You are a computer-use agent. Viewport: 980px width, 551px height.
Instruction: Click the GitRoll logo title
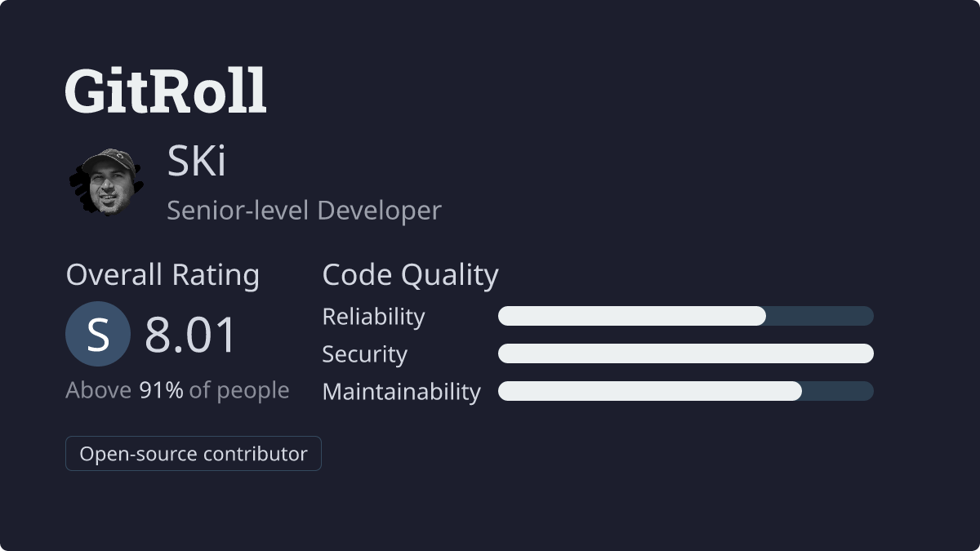166,91
